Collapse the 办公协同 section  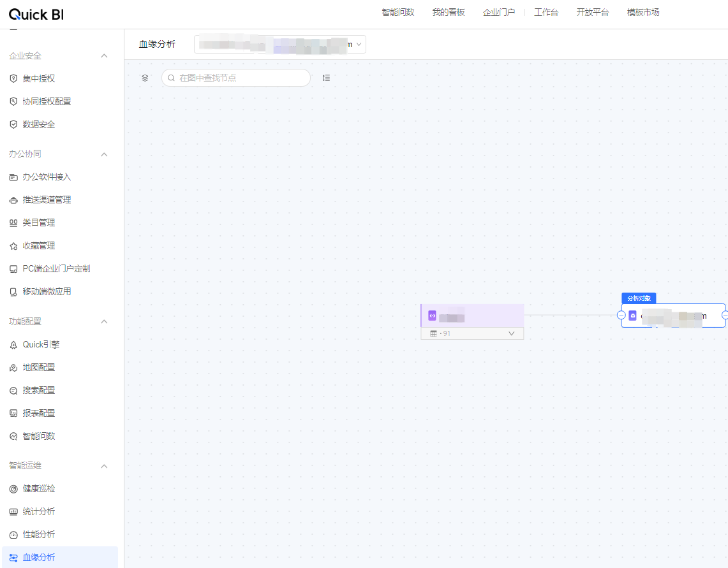[x=105, y=154]
